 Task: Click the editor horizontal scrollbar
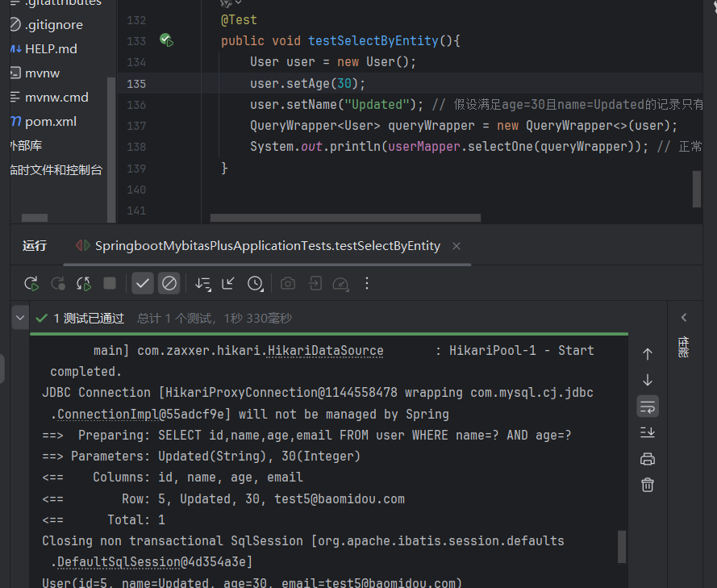point(345,218)
